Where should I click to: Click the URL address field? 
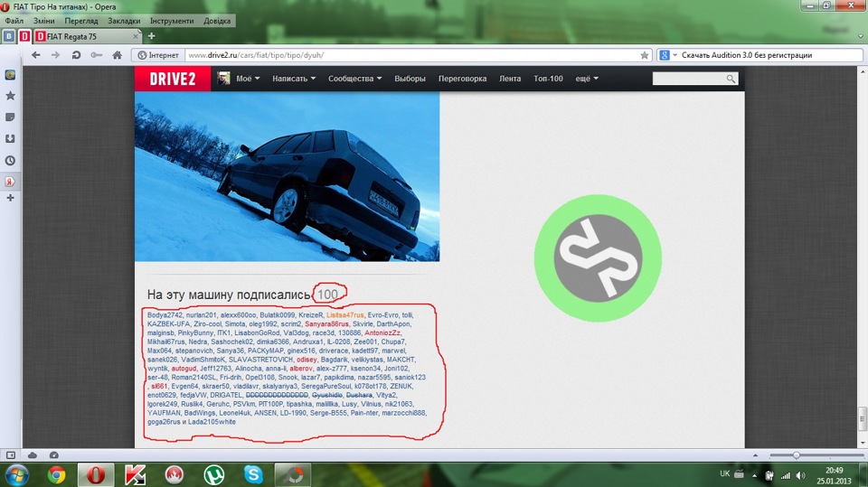tap(412, 55)
